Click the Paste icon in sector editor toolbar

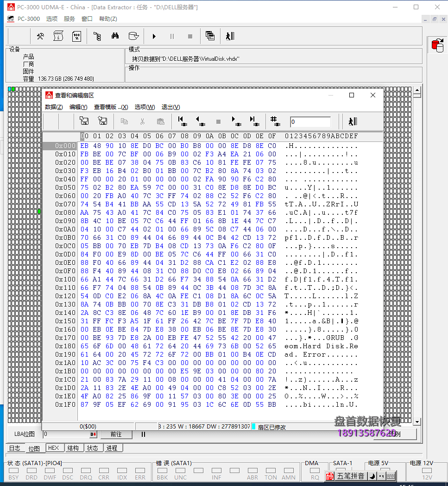pos(160,121)
